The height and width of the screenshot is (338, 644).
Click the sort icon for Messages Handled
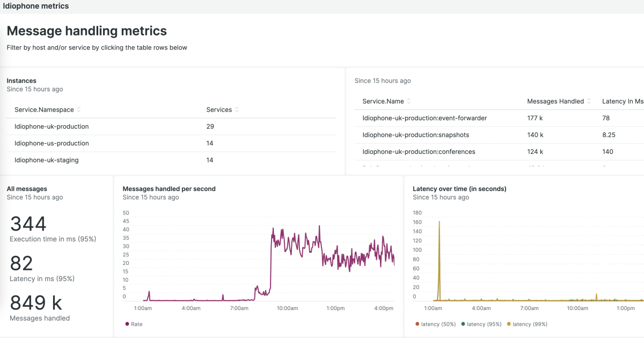[x=588, y=101]
